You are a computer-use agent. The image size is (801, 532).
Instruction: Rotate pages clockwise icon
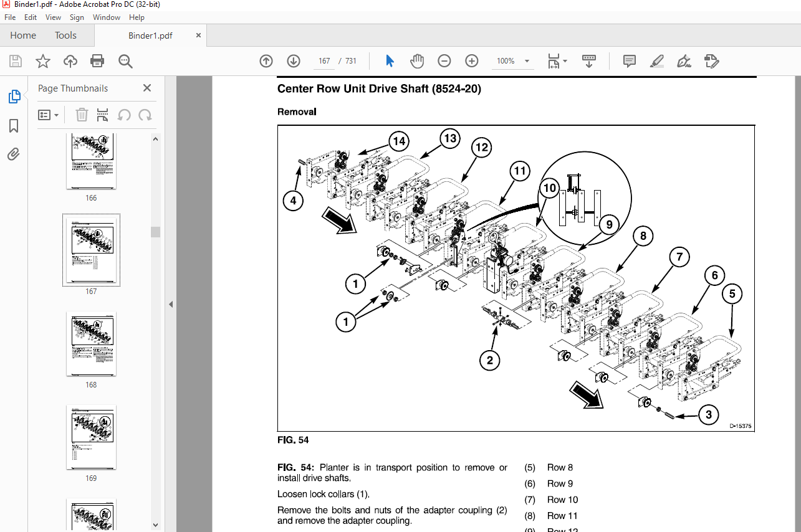coord(145,115)
